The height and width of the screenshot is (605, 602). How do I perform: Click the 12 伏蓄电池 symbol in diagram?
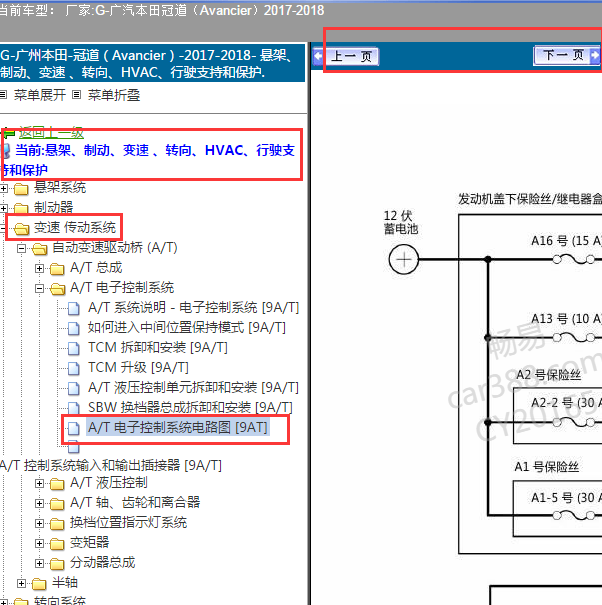pos(404,260)
